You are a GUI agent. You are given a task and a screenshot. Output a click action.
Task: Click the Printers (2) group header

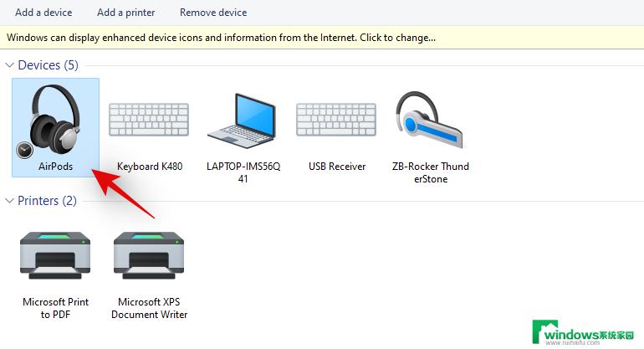47,201
